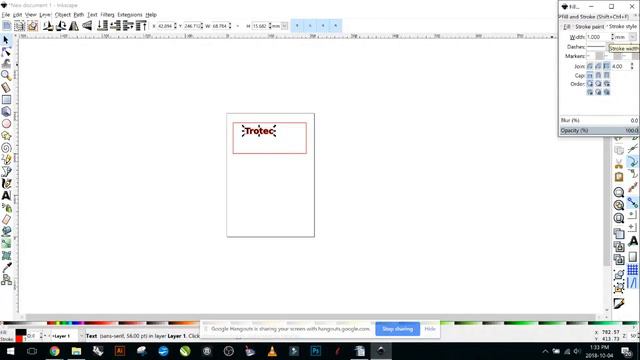This screenshot has width=640, height=360.
Task: Select the Spray tool
Action: (x=6, y=208)
